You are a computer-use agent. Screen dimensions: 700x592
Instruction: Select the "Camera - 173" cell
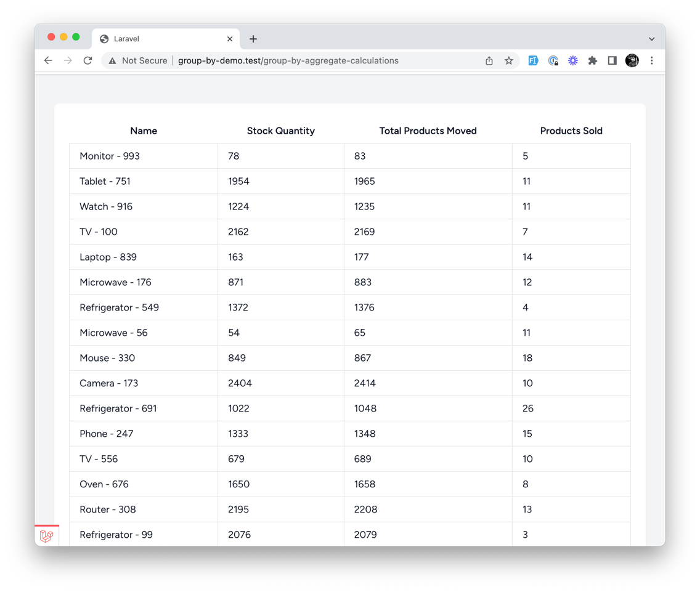144,383
